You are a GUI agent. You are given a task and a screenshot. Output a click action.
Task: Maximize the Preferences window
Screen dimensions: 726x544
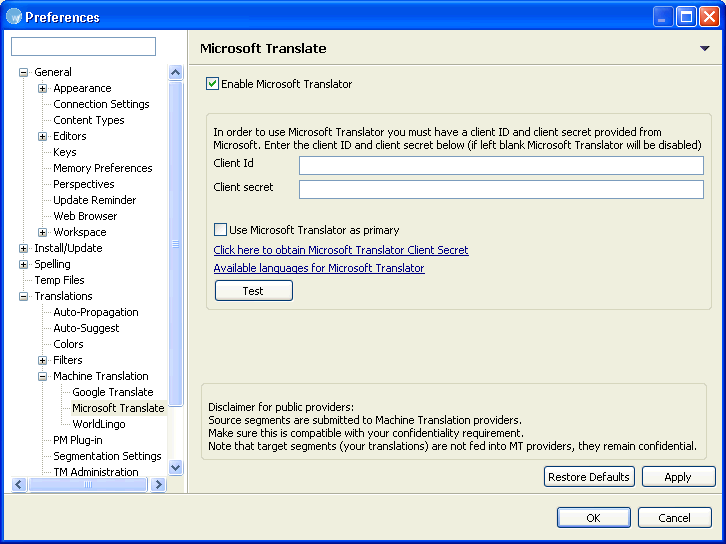(x=687, y=17)
